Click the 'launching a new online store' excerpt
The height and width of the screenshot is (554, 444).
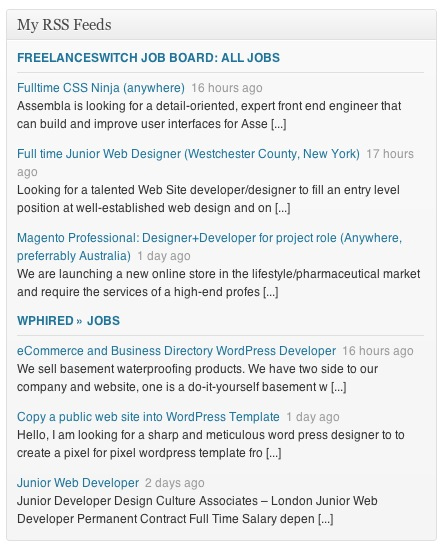click(219, 283)
